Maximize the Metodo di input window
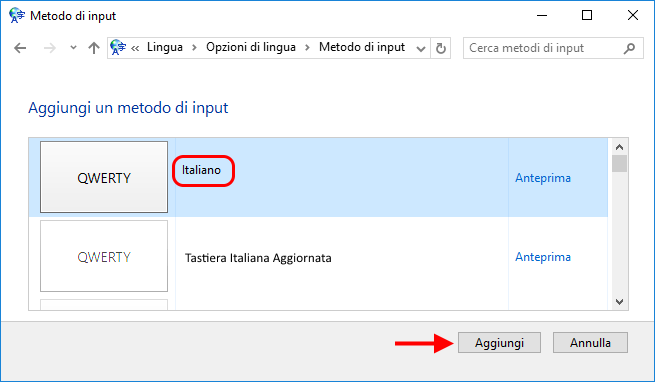Screen dimensions: 655x382 point(587,15)
